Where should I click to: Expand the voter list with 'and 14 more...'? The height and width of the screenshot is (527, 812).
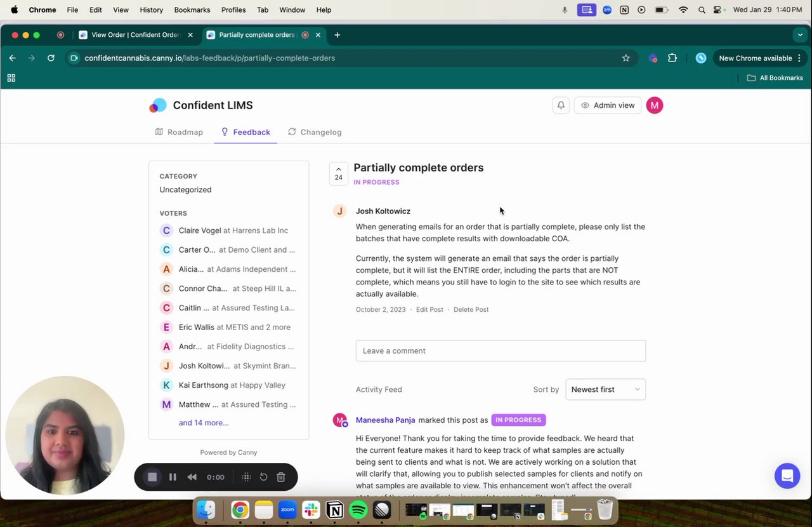[204, 423]
